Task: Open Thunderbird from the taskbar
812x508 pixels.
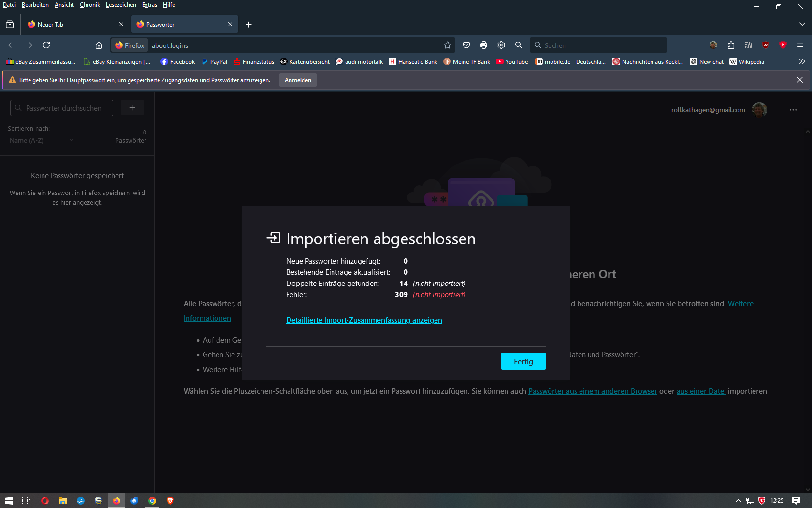Action: pyautogui.click(x=134, y=501)
